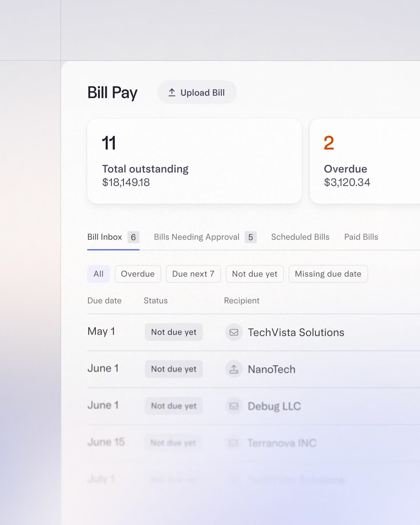Screen dimensions: 420x525
Task: View the Paid Bills tab
Action: (361, 237)
